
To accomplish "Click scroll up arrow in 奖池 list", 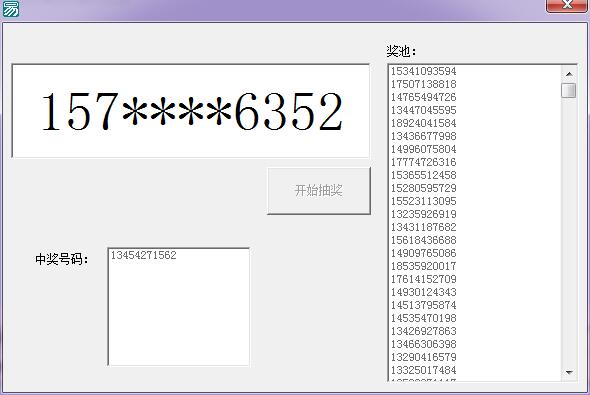I will tap(569, 74).
